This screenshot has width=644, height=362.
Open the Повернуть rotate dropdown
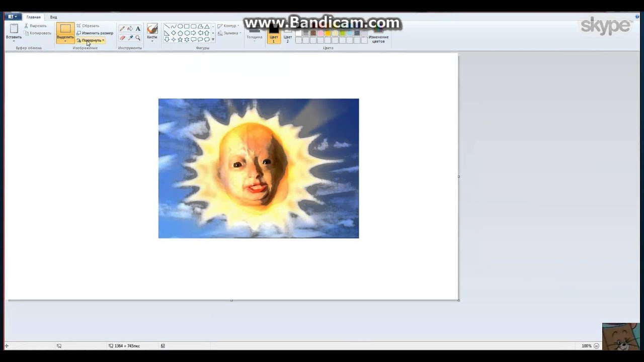pyautogui.click(x=91, y=40)
